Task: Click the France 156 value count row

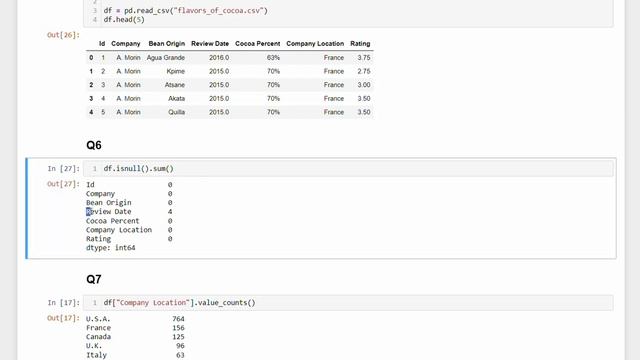Action: coord(135,328)
